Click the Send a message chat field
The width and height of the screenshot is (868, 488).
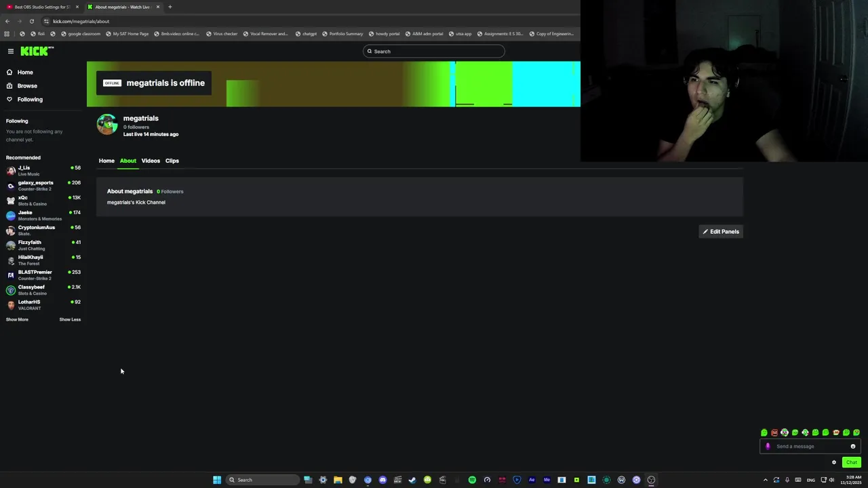point(810,447)
